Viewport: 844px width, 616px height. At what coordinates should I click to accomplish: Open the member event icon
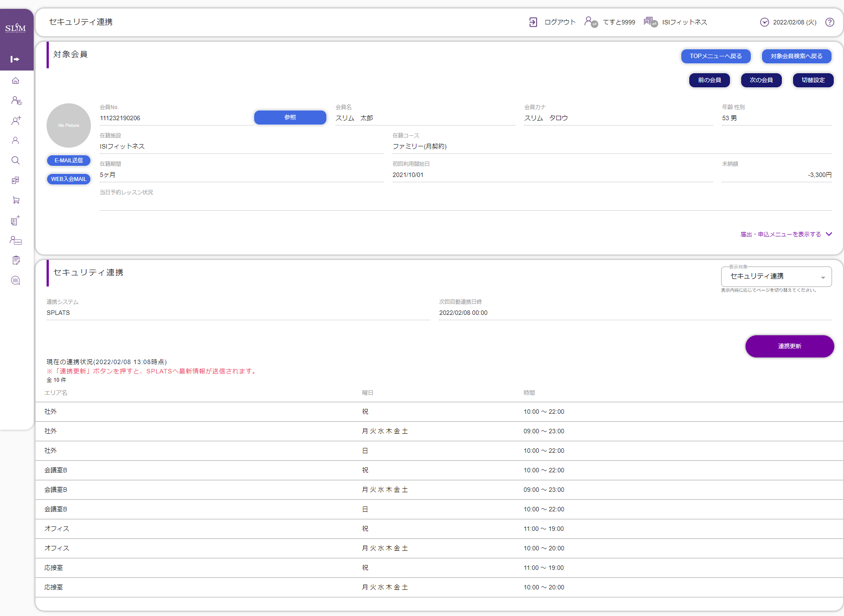[16, 240]
